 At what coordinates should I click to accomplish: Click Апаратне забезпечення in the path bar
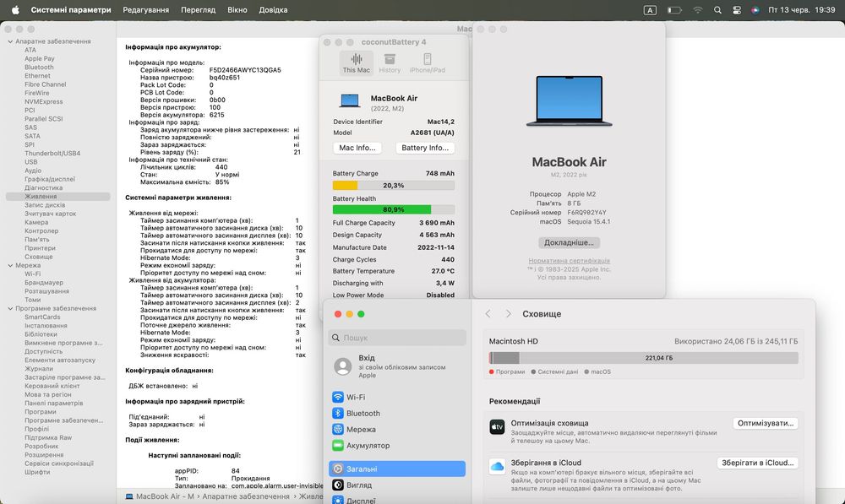pos(246,496)
